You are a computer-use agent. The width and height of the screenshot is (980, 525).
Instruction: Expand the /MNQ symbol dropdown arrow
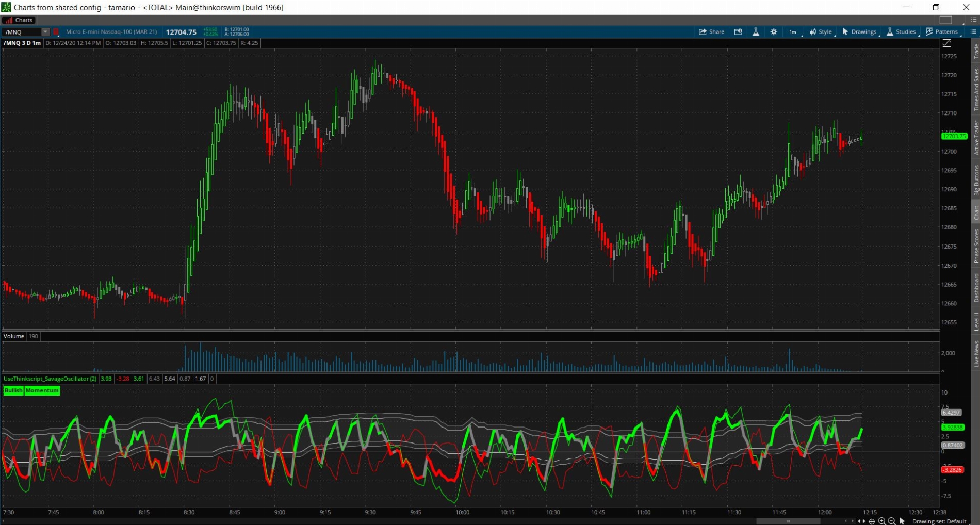pos(45,32)
